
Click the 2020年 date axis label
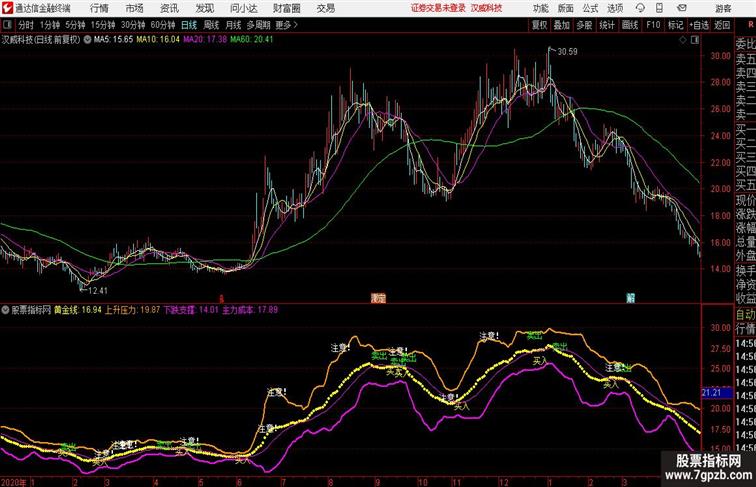coord(14,482)
